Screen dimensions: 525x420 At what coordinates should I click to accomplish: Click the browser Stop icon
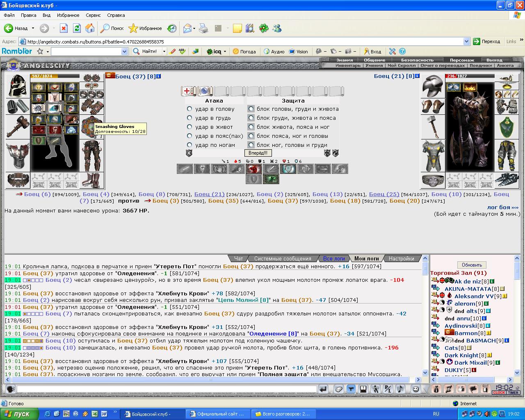[64, 28]
